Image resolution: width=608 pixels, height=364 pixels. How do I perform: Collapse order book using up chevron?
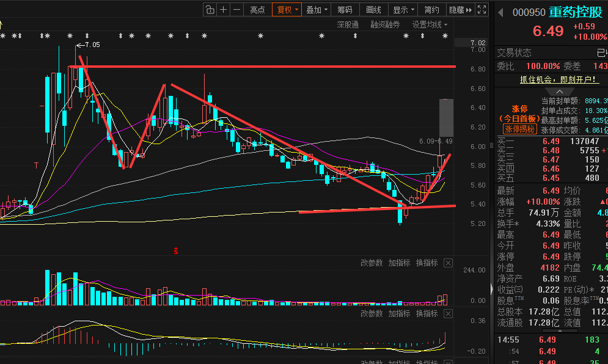coord(560,92)
